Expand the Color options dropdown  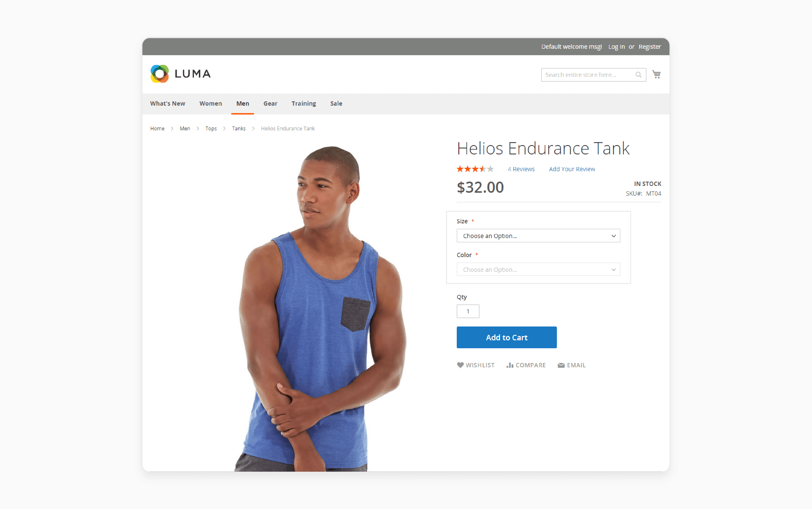[537, 269]
